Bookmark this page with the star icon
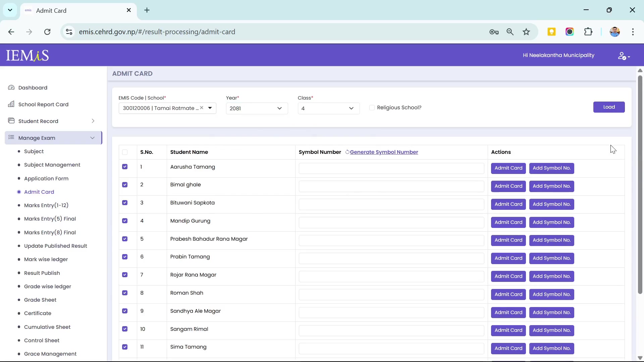644x362 pixels. click(x=526, y=32)
